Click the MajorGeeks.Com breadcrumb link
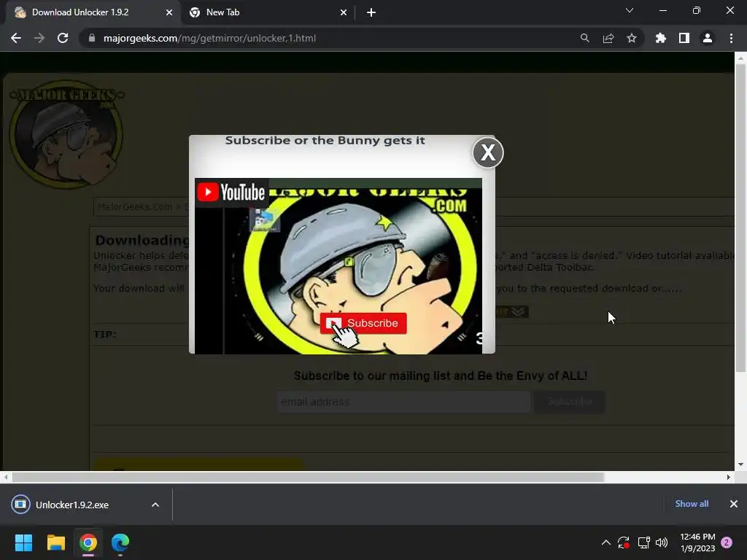The image size is (747, 560). 135,206
